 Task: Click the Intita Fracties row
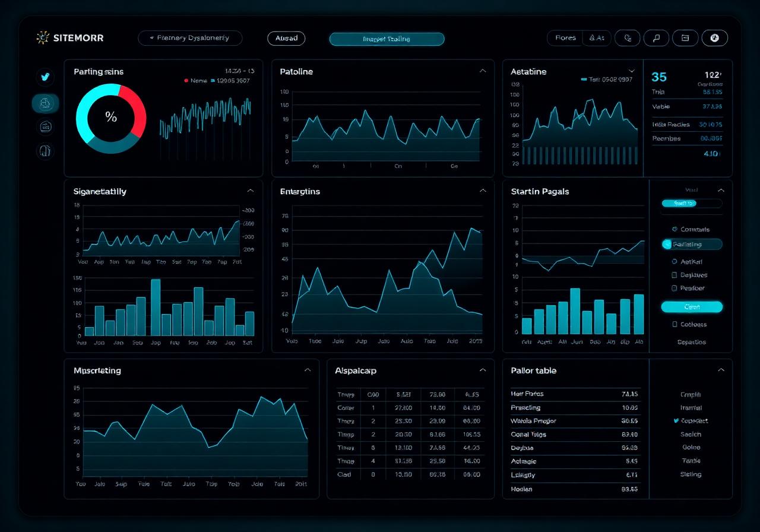(x=687, y=125)
